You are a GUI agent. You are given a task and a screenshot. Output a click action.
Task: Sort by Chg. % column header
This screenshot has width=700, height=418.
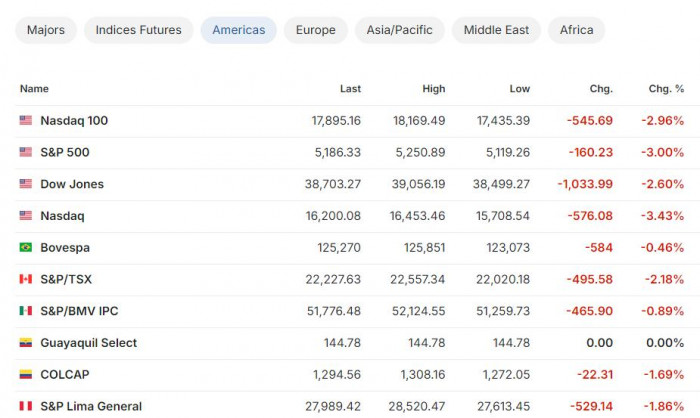click(666, 88)
